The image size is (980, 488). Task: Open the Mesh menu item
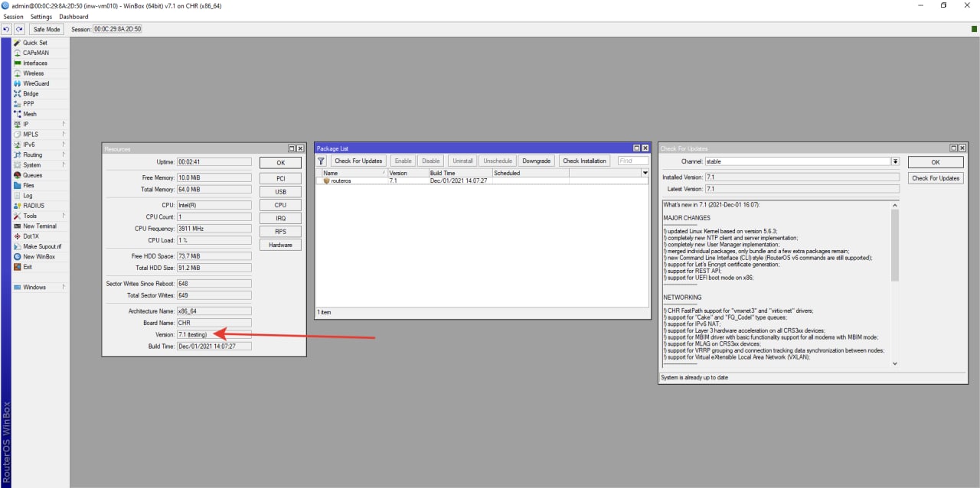click(29, 114)
